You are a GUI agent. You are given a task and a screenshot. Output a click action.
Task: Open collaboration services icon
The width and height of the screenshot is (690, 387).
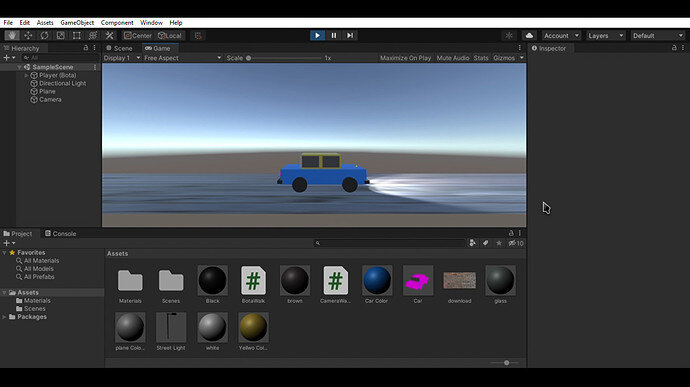point(509,36)
